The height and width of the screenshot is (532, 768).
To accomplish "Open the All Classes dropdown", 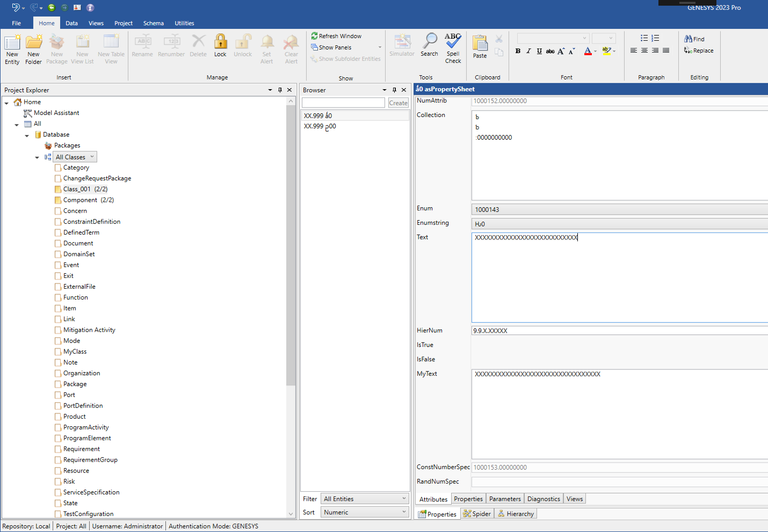I will pyautogui.click(x=75, y=157).
